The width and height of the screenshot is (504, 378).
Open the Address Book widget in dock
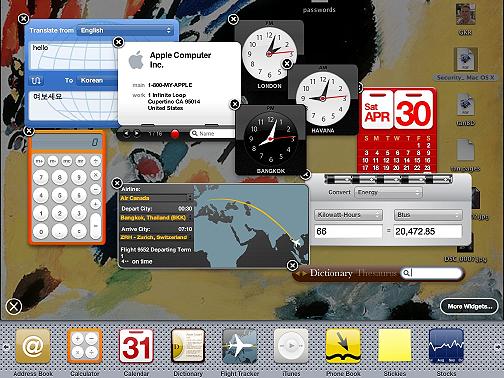click(x=33, y=347)
